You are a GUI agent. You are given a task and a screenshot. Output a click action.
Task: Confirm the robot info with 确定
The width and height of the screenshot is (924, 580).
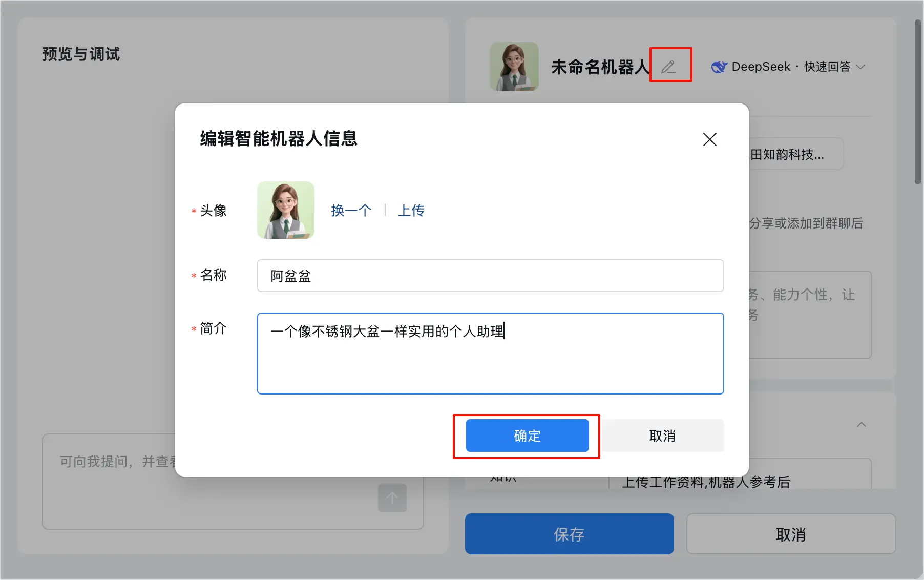527,436
